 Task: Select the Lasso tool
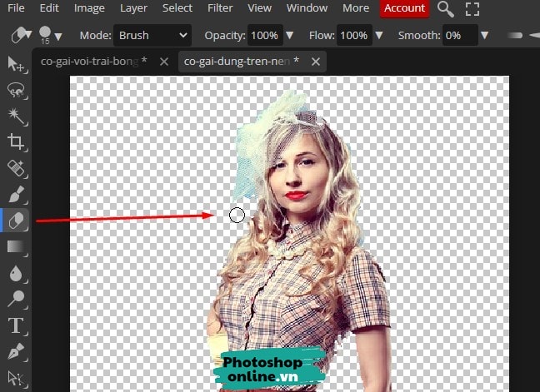point(16,89)
